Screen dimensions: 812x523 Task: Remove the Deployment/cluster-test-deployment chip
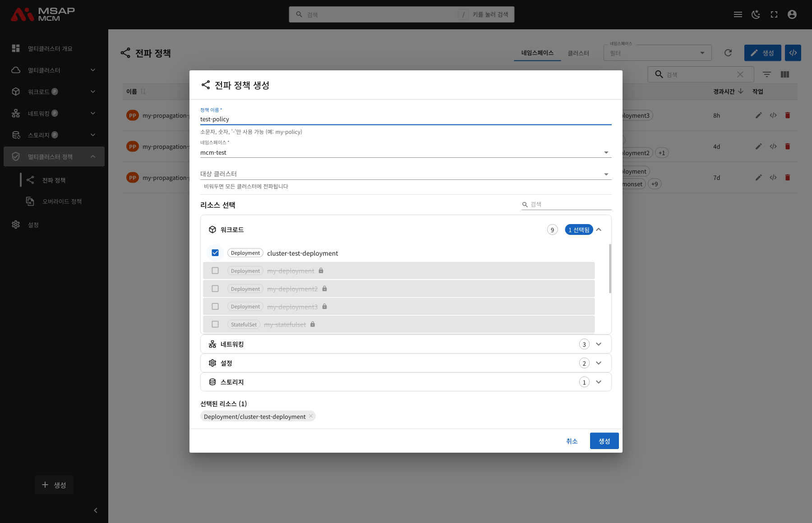point(311,416)
